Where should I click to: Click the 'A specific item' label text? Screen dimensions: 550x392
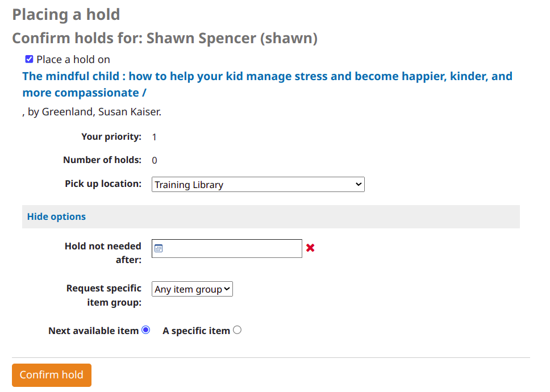click(196, 331)
